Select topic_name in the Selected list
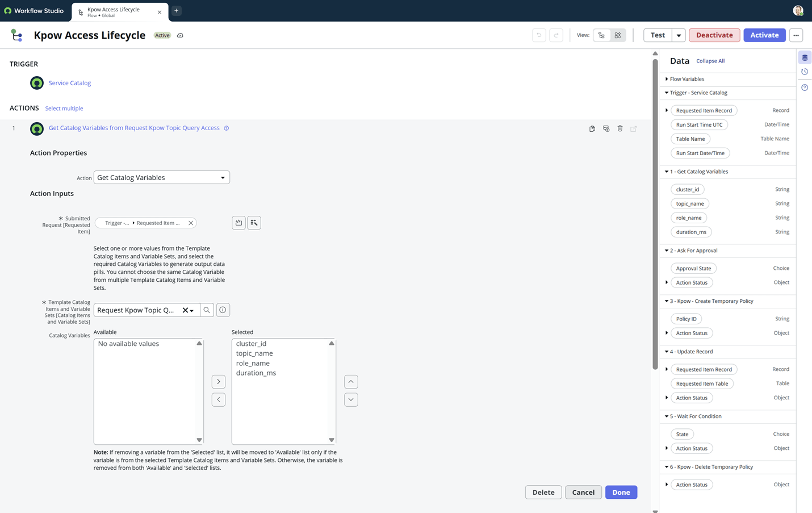Screen dimensions: 812x513 tap(254, 353)
